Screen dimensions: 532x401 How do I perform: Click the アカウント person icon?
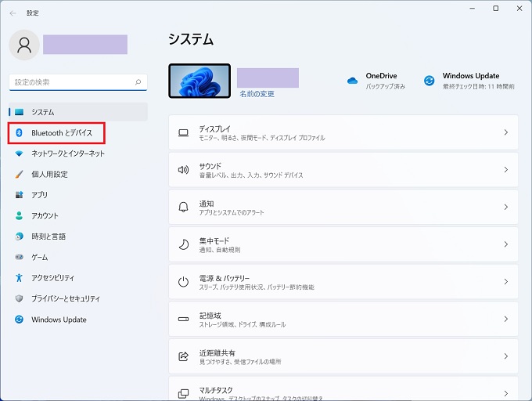click(x=19, y=215)
